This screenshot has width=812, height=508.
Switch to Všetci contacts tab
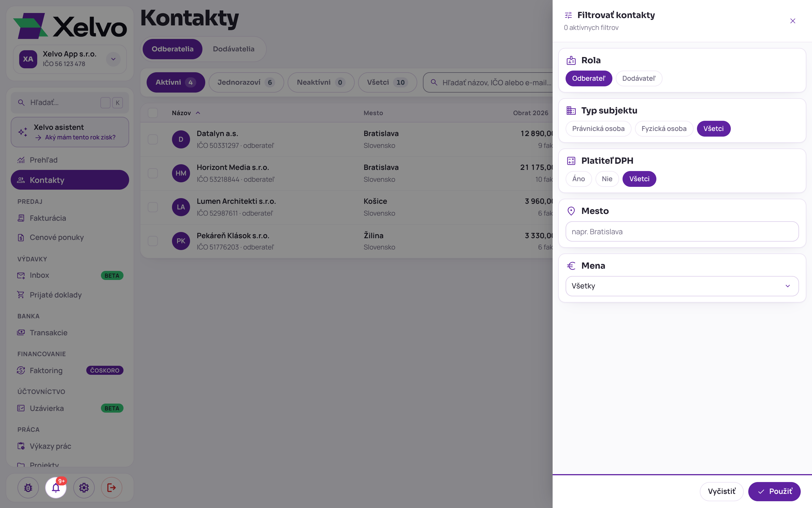[387, 82]
